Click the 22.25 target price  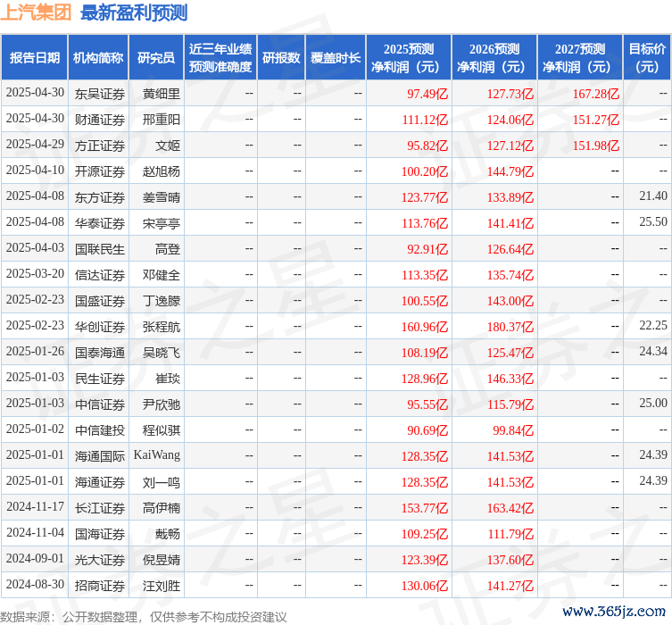(x=653, y=325)
